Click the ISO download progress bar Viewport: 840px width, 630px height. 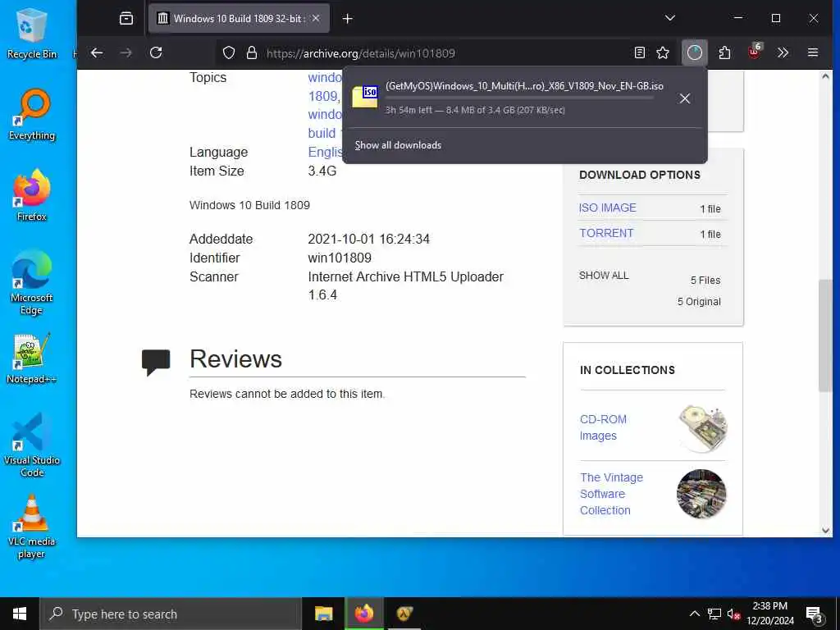tap(519, 98)
